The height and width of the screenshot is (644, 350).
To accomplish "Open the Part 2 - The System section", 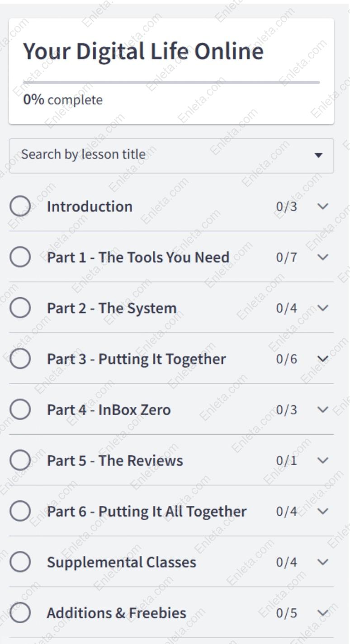I will [112, 308].
